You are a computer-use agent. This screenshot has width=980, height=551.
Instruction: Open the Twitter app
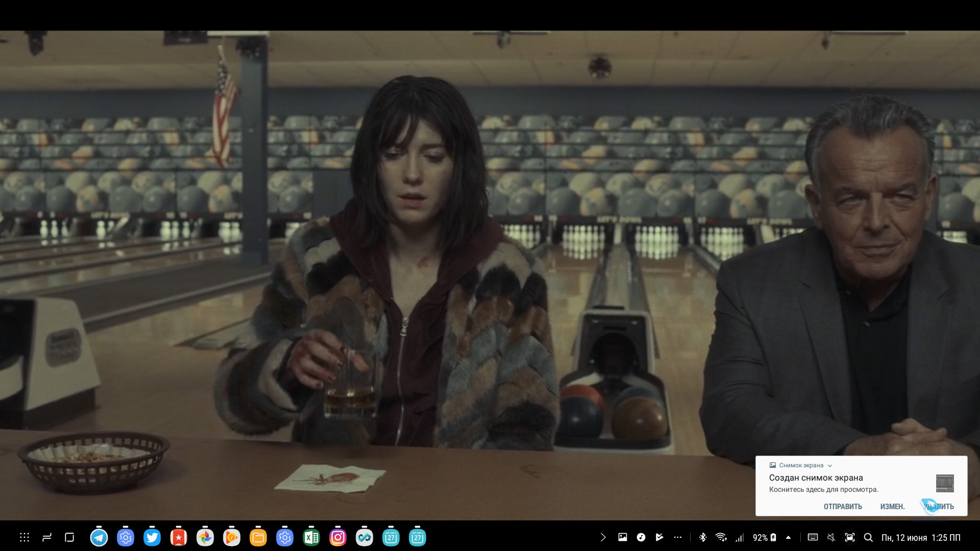pyautogui.click(x=152, y=537)
